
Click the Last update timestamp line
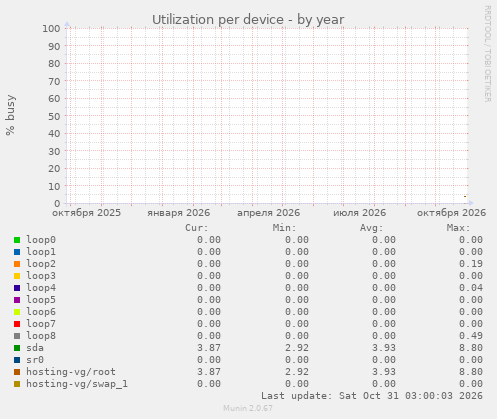(x=372, y=396)
